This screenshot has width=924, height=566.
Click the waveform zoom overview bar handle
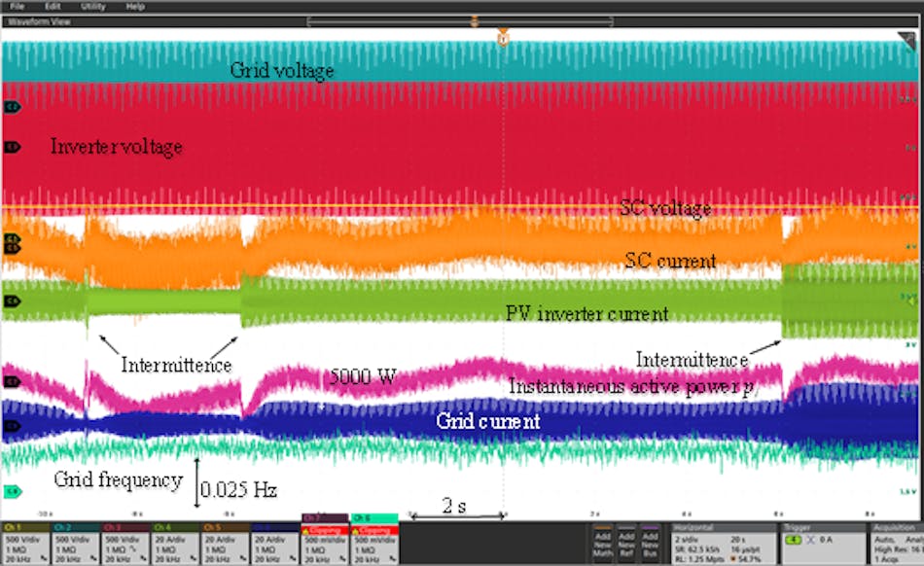(x=474, y=20)
